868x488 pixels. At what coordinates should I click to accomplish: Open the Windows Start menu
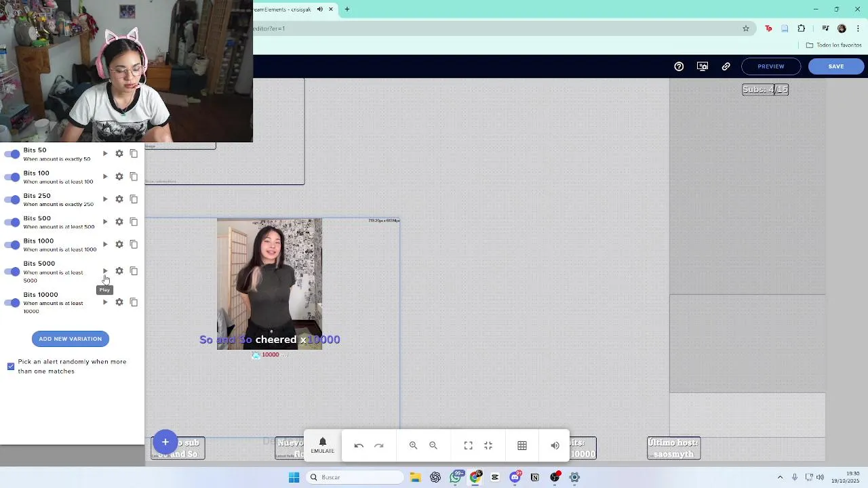point(294,477)
